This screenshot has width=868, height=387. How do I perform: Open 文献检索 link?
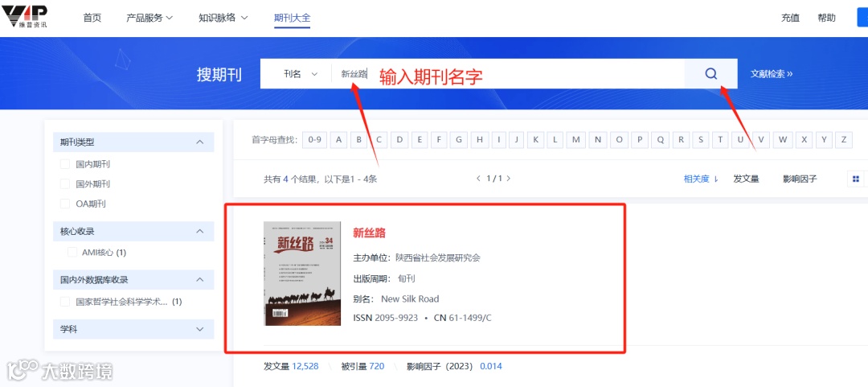(x=772, y=74)
